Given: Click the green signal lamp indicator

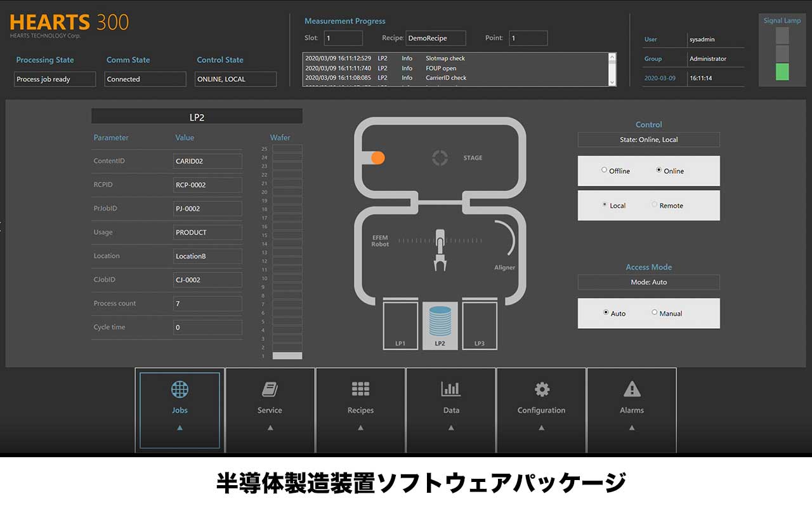Looking at the screenshot, I should click(x=782, y=72).
